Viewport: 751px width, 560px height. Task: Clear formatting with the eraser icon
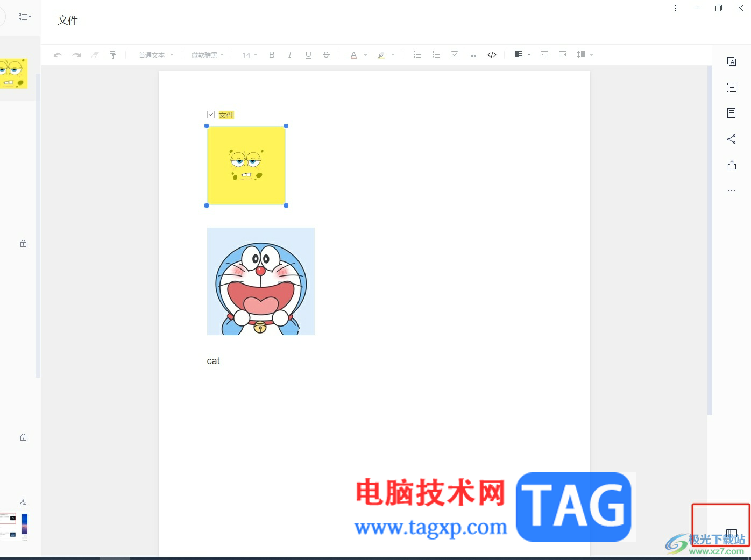click(x=95, y=55)
